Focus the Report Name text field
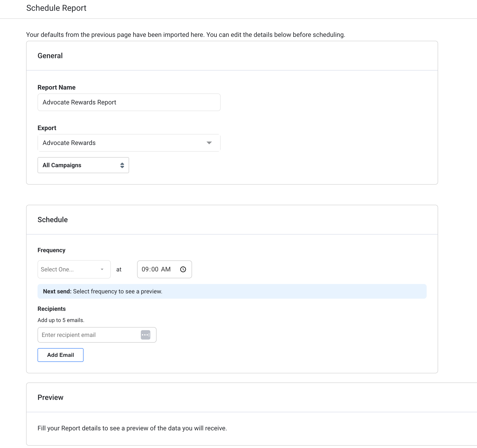 [129, 102]
